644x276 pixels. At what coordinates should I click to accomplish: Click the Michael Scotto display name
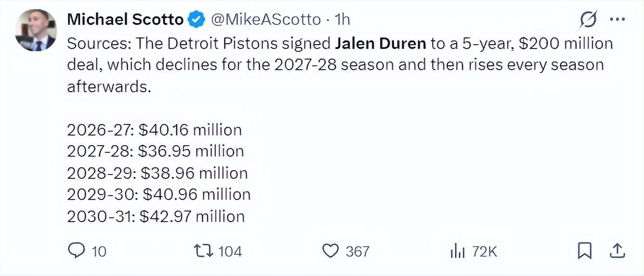click(125, 19)
